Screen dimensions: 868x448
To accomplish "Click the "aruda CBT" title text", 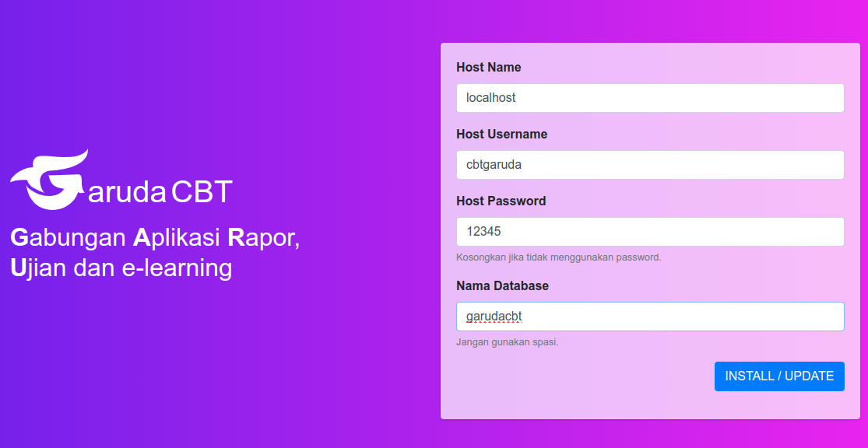I will (160, 192).
